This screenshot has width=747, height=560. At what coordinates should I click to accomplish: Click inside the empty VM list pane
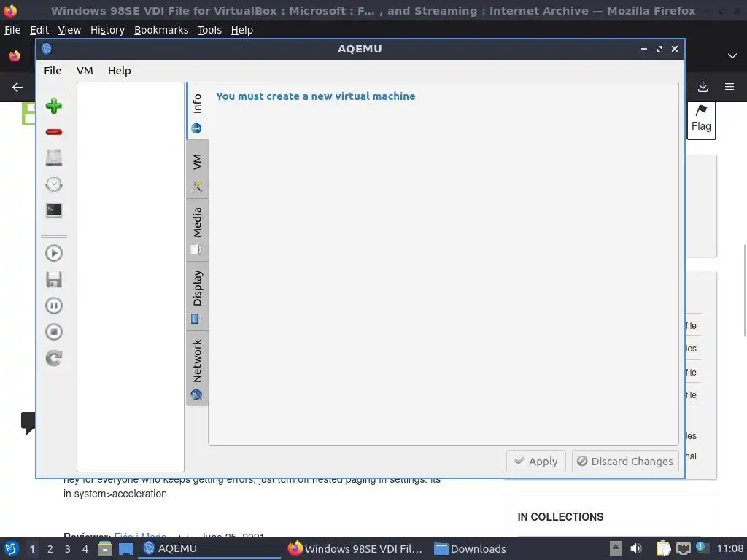click(131, 276)
